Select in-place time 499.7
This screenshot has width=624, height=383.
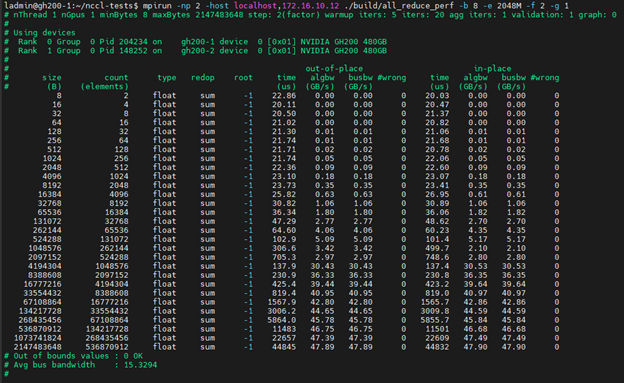(437, 248)
